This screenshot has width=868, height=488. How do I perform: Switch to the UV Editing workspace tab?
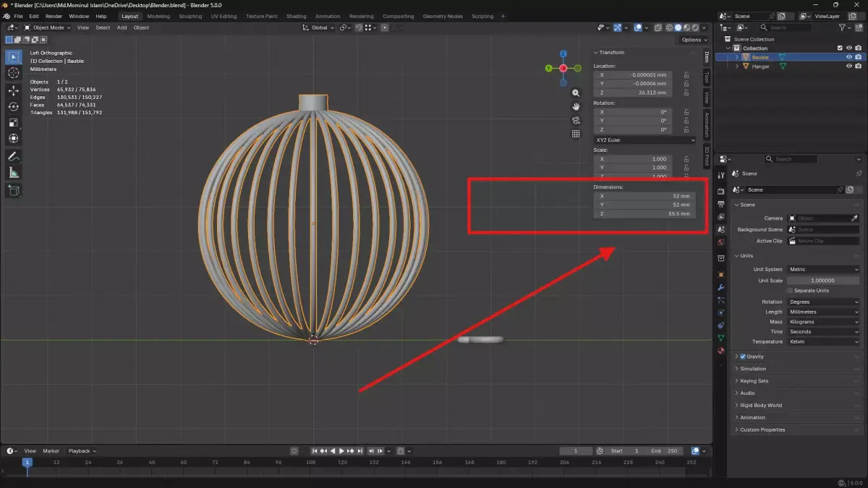[x=224, y=16]
